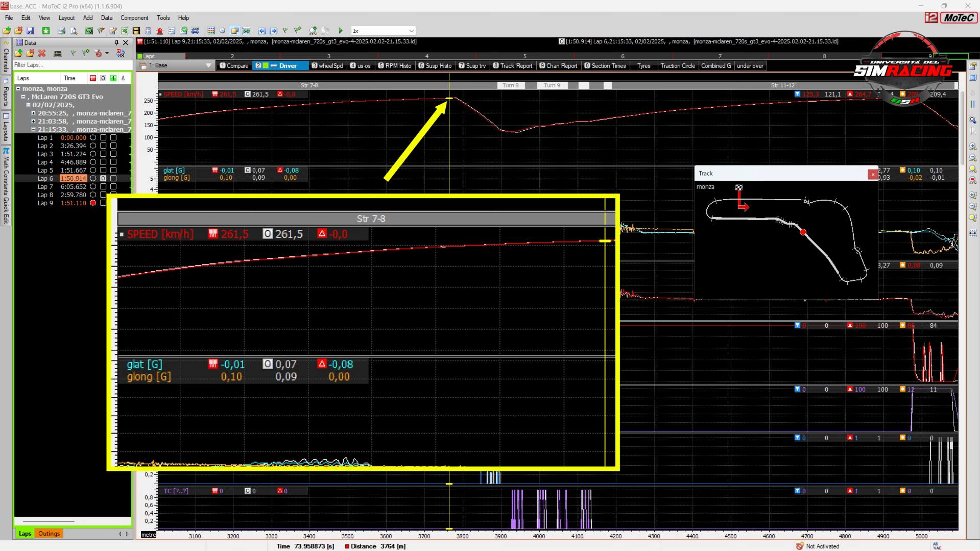Screen dimensions: 980x551
Task: Click the green download arrow toolbar icon
Action: tap(46, 31)
